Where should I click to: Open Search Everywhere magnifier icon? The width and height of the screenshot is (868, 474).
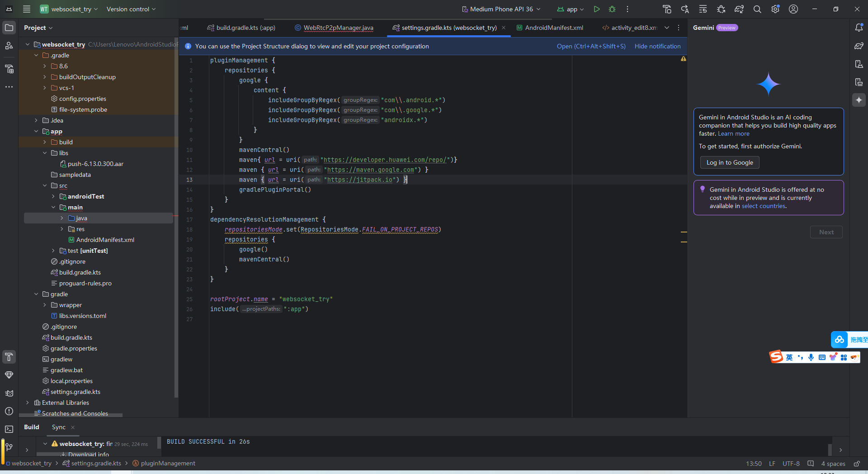click(757, 9)
